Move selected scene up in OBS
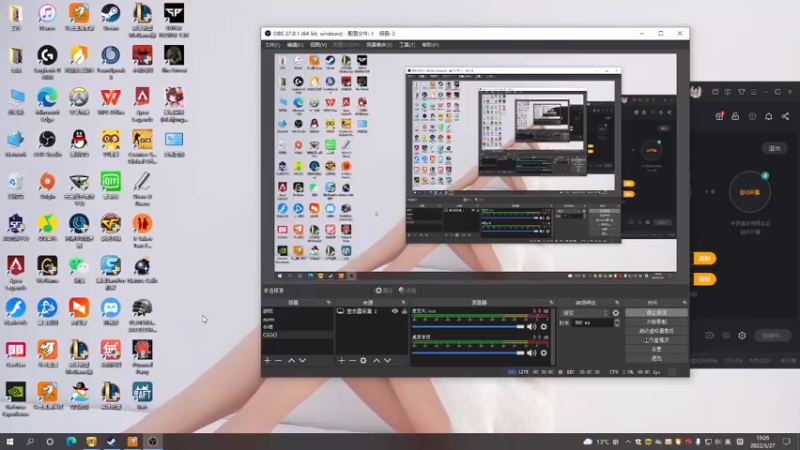This screenshot has height=450, width=800. coord(291,360)
